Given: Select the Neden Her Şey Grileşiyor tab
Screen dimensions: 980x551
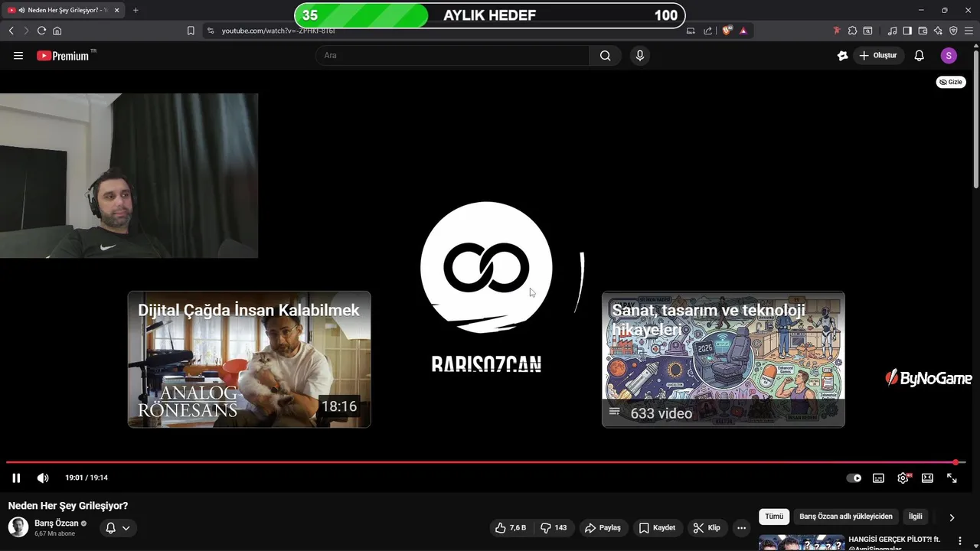Looking at the screenshot, I should click(x=63, y=10).
